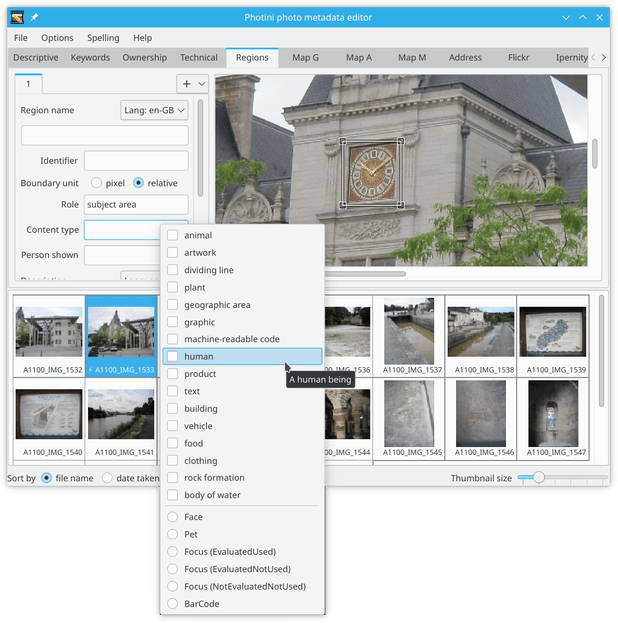618x623 pixels.
Task: Switch to the Ownership tab
Action: click(145, 58)
